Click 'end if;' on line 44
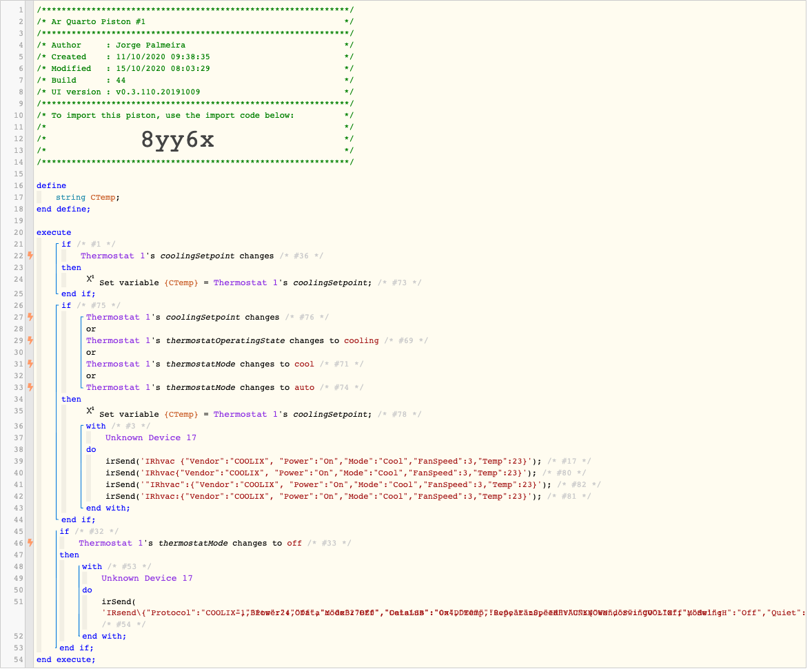 point(78,520)
